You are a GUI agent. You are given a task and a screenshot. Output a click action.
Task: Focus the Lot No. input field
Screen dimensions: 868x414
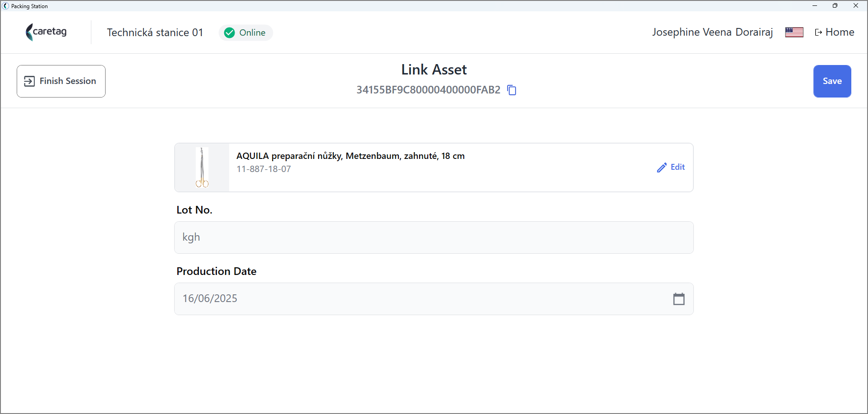click(x=434, y=237)
